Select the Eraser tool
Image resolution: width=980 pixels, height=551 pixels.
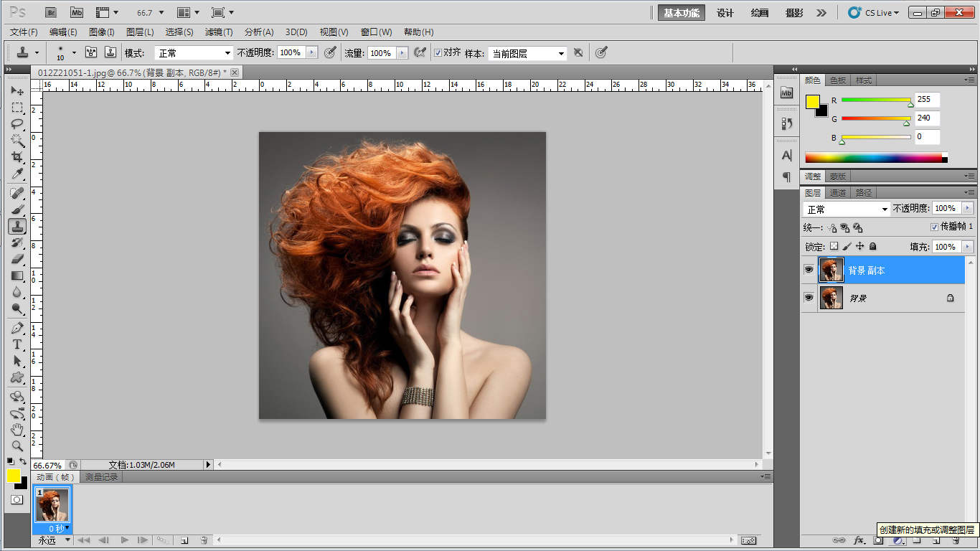[17, 259]
